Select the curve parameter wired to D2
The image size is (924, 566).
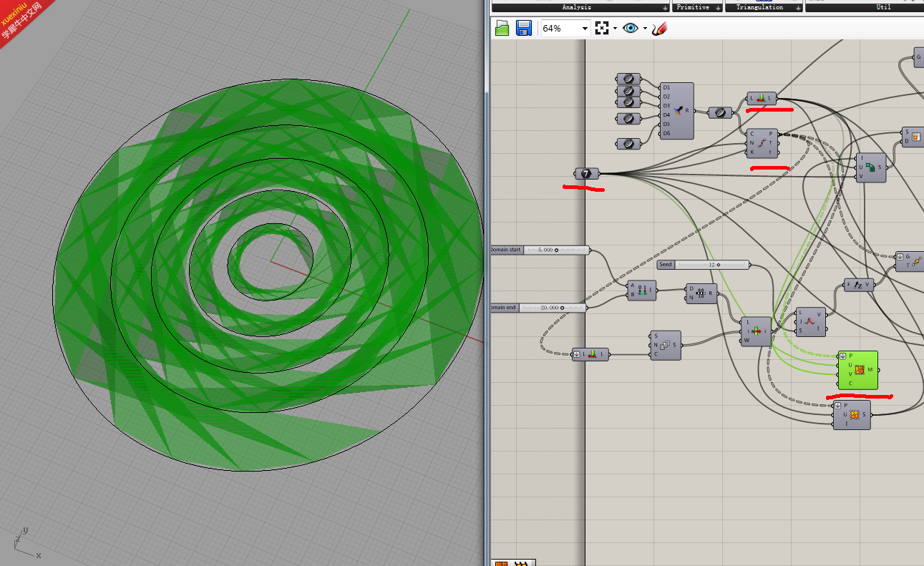tap(628, 92)
